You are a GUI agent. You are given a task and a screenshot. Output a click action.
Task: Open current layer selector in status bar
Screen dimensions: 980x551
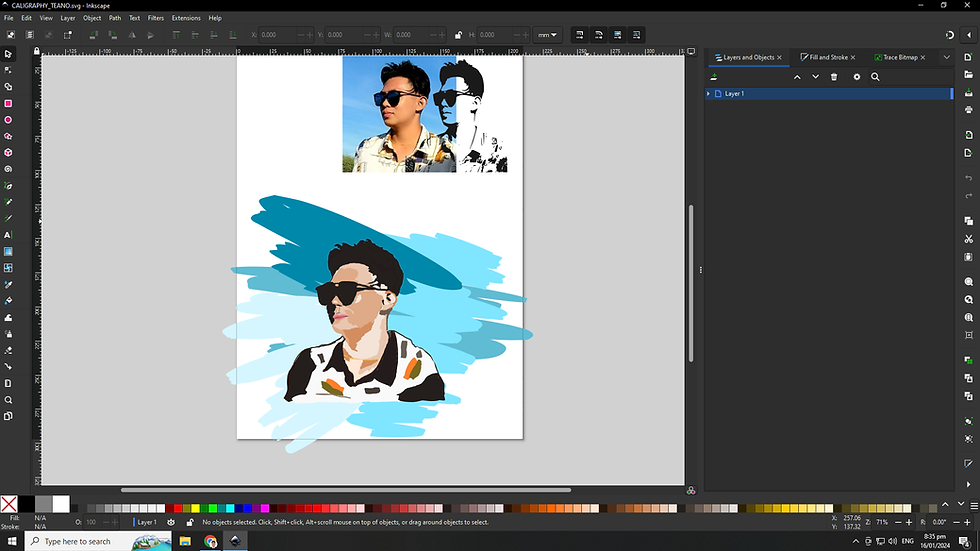pos(147,522)
